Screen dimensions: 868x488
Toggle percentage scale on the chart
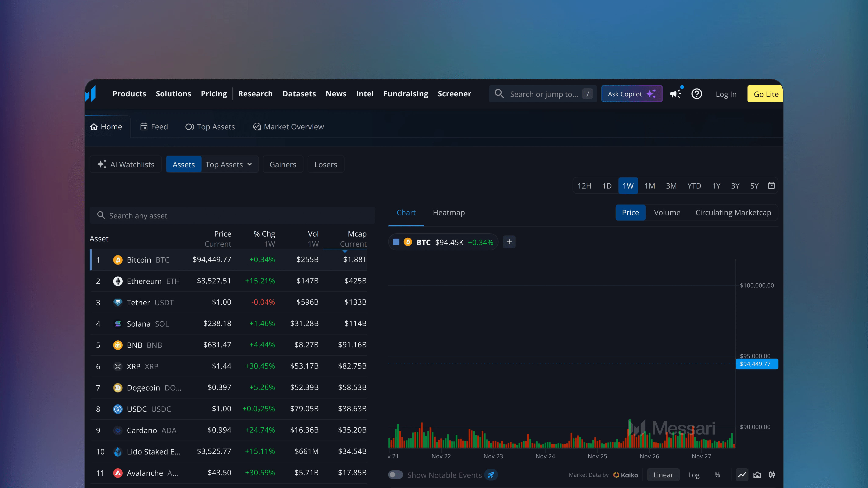pos(717,475)
